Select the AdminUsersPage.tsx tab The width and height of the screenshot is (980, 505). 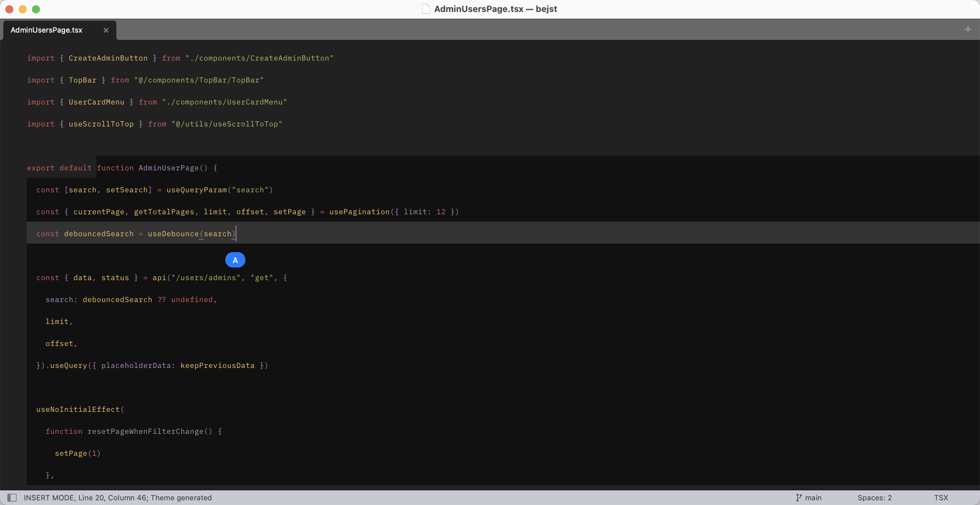click(x=60, y=30)
